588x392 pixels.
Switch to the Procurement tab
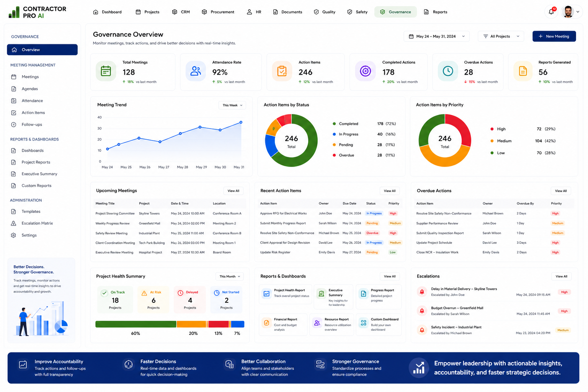(x=218, y=12)
